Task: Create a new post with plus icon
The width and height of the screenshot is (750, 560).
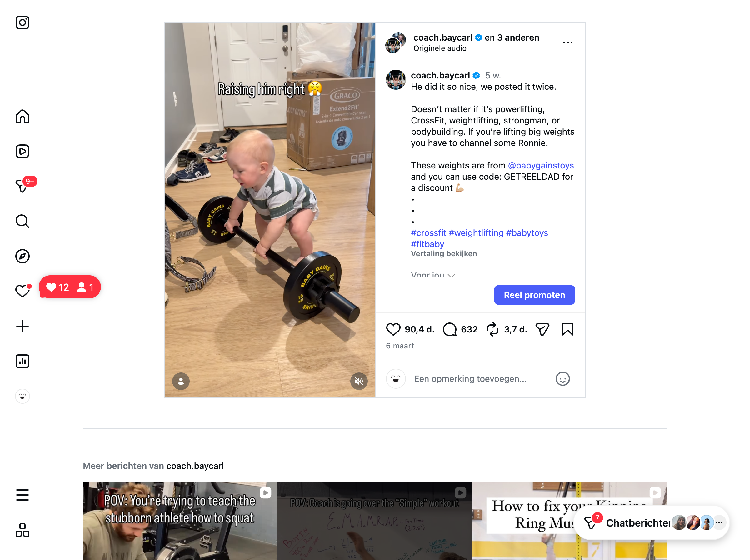Action: coord(22,326)
